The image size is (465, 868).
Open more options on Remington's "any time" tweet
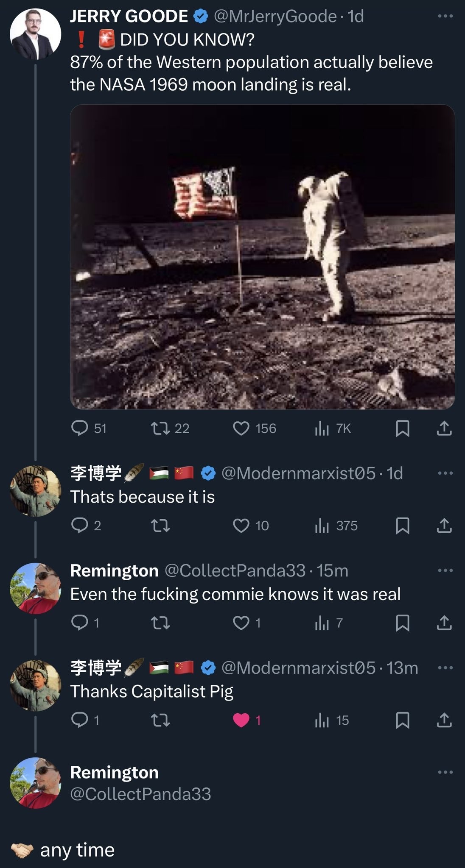[445, 772]
